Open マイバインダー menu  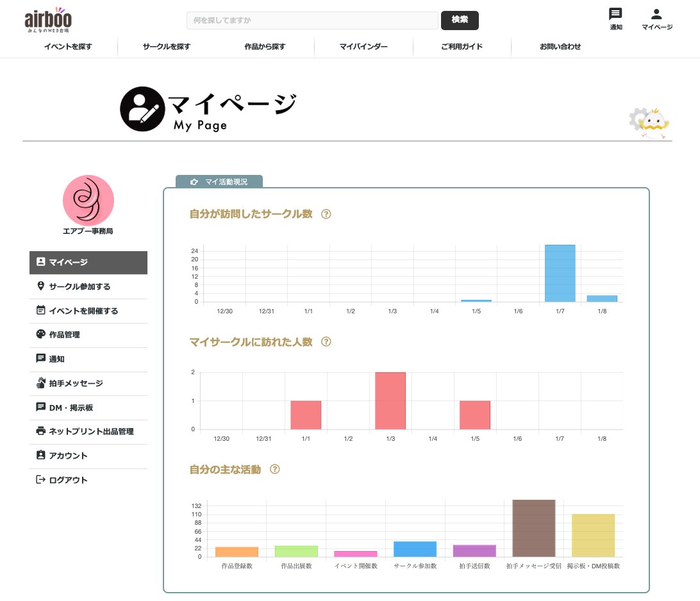click(363, 46)
